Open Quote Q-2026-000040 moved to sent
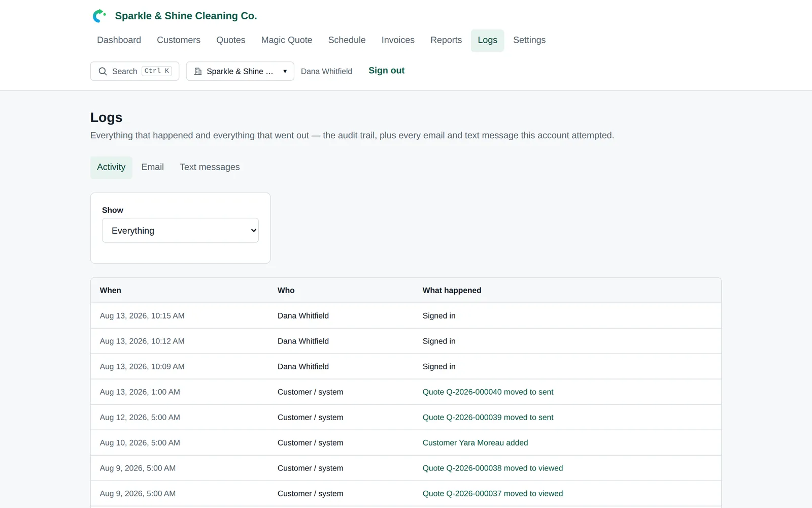Image resolution: width=812 pixels, height=508 pixels. pos(488,392)
